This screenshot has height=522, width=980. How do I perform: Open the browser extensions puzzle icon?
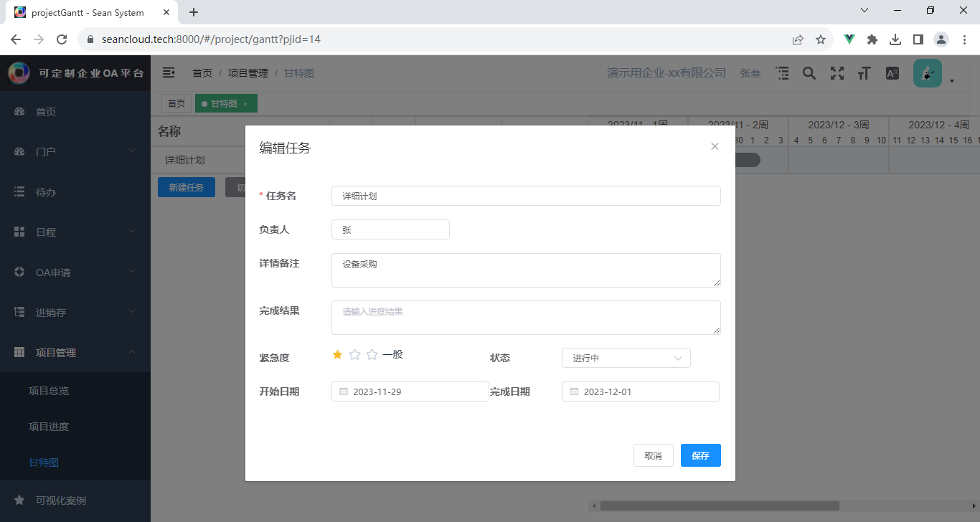point(872,39)
